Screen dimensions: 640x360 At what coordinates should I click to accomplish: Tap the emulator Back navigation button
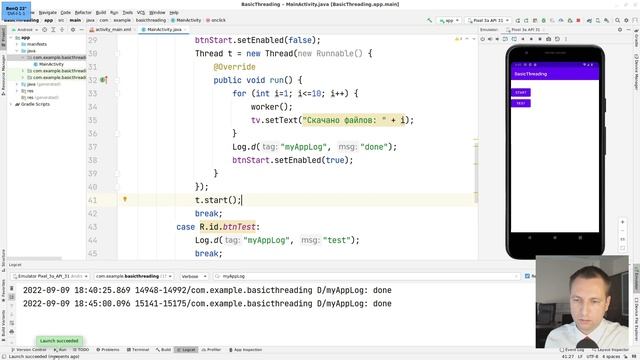530,238
